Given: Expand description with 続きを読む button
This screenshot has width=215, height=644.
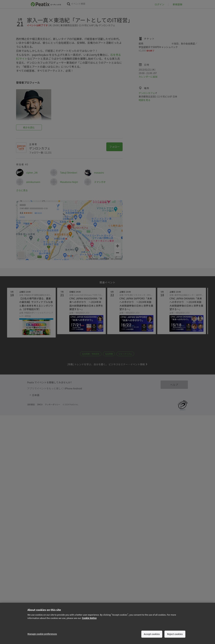Looking at the screenshot, I should point(29,128).
